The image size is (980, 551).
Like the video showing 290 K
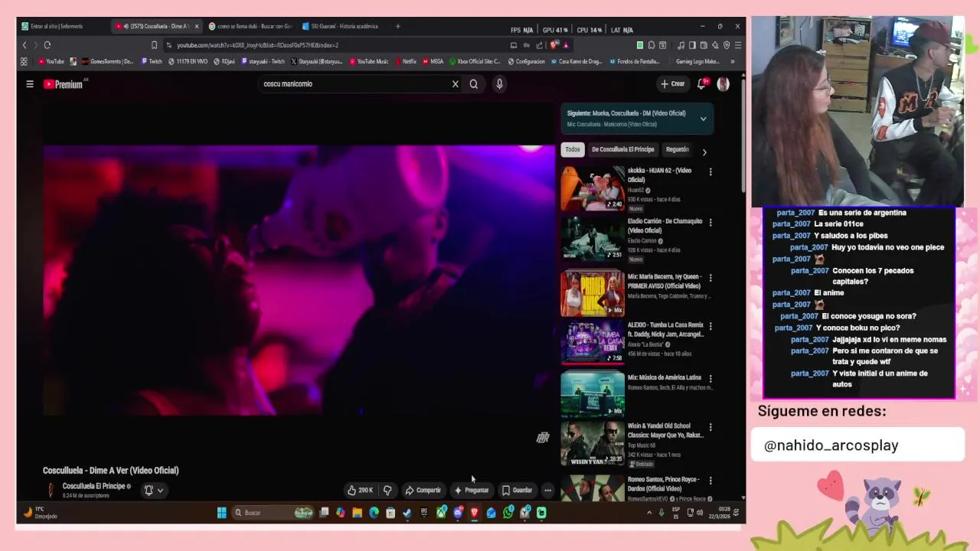point(361,491)
